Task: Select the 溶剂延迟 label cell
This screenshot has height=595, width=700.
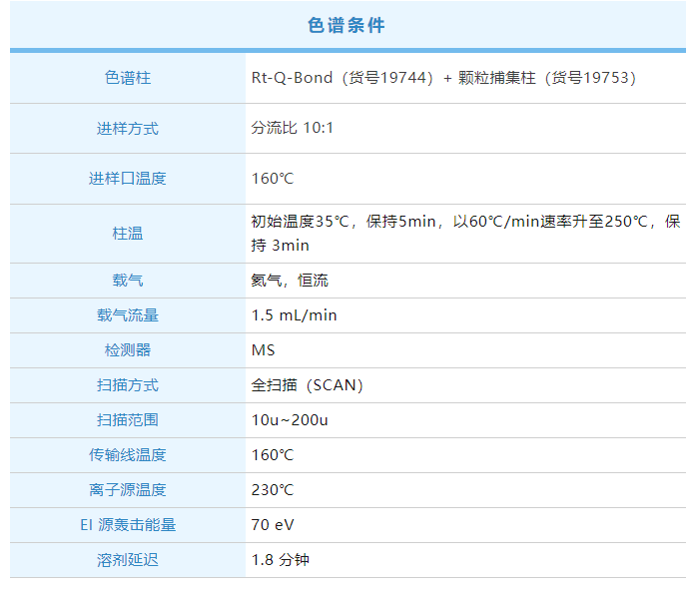Action: pyautogui.click(x=128, y=560)
